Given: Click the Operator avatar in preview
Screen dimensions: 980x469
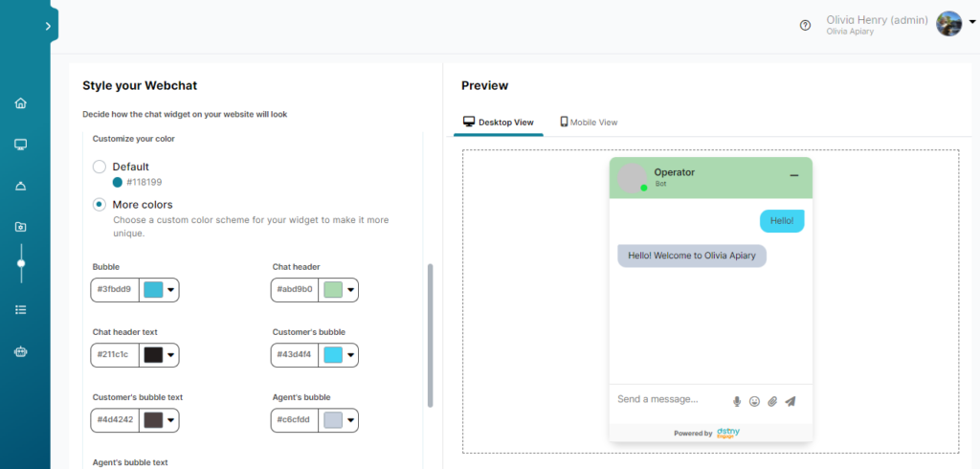Looking at the screenshot, I should pyautogui.click(x=632, y=178).
